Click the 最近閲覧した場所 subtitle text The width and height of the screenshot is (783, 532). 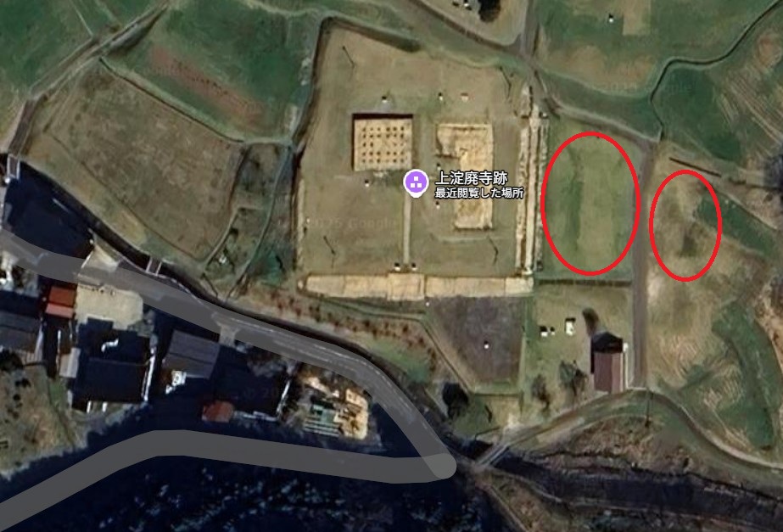479,193
